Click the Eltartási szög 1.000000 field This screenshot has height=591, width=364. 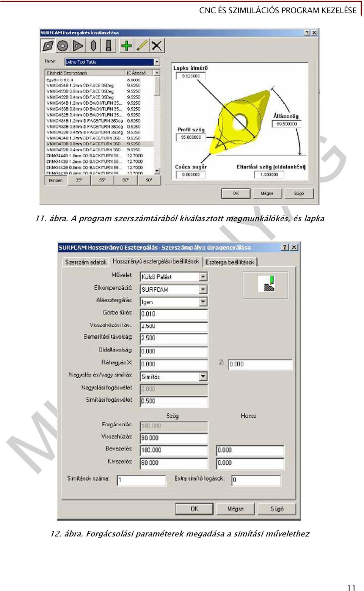click(269, 175)
